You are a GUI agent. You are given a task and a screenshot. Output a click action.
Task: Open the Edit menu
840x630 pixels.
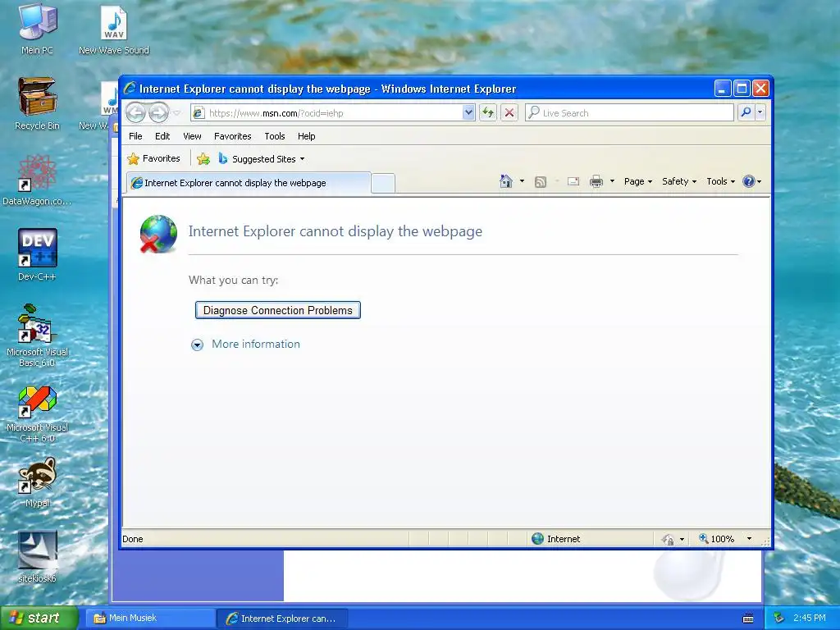tap(162, 136)
